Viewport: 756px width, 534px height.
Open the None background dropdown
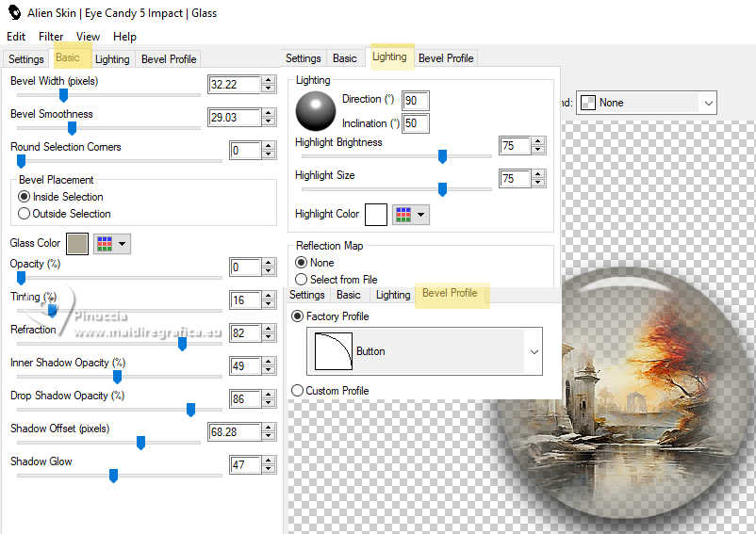(708, 103)
